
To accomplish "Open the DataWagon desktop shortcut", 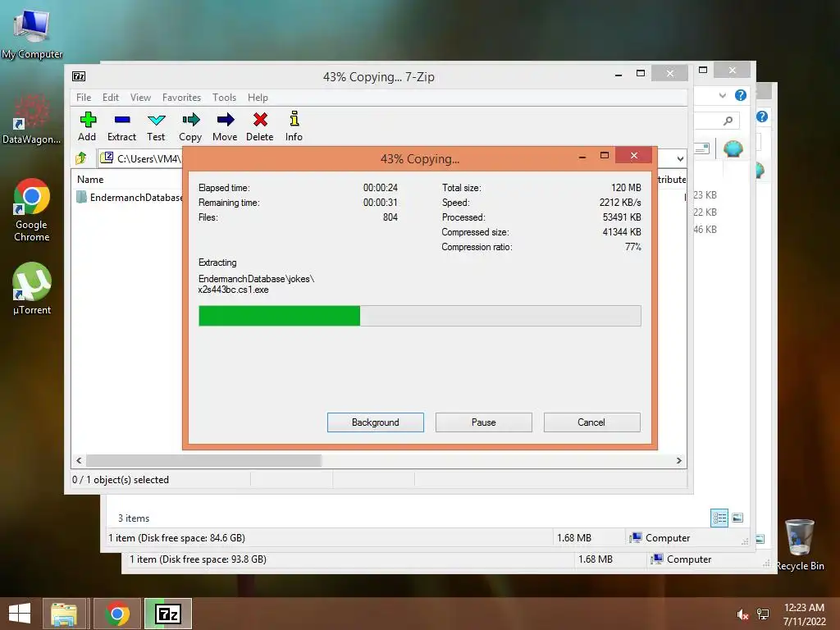I will click(32, 119).
